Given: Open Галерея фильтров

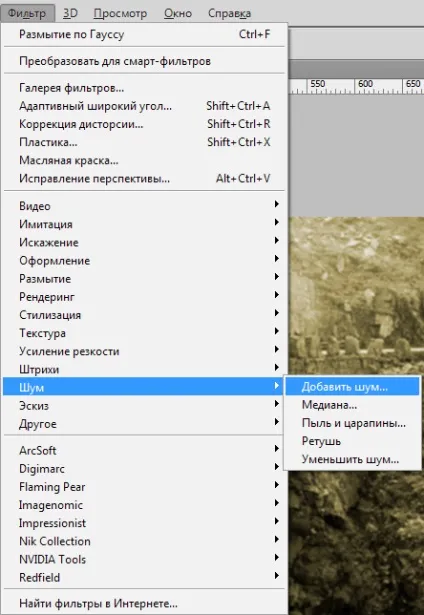Looking at the screenshot, I should 145,88.
